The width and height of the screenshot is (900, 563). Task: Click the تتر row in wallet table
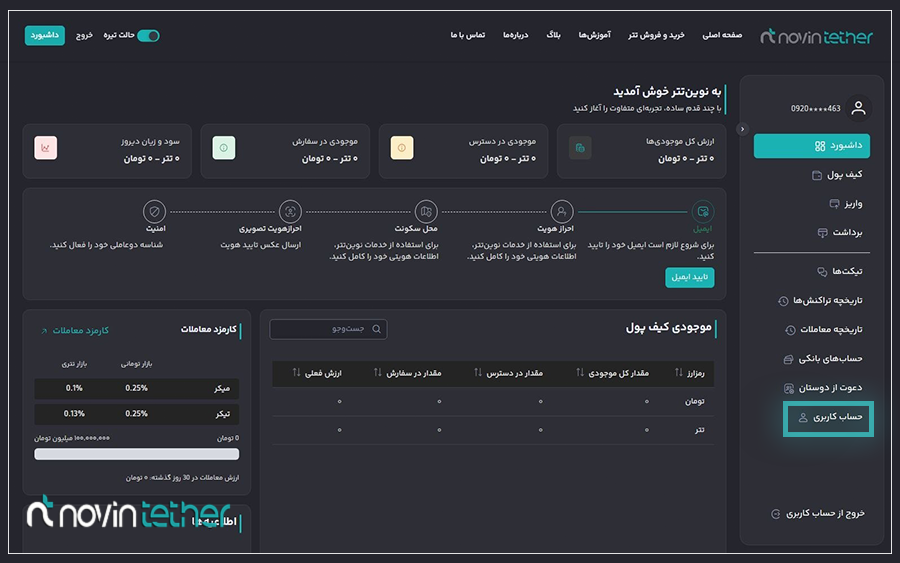coord(493,430)
